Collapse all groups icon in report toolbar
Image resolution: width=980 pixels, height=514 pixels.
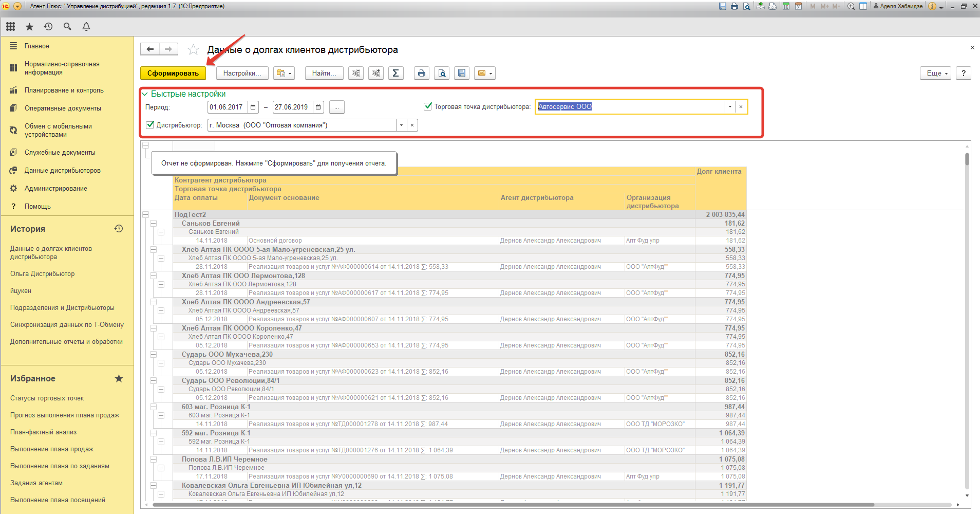356,73
